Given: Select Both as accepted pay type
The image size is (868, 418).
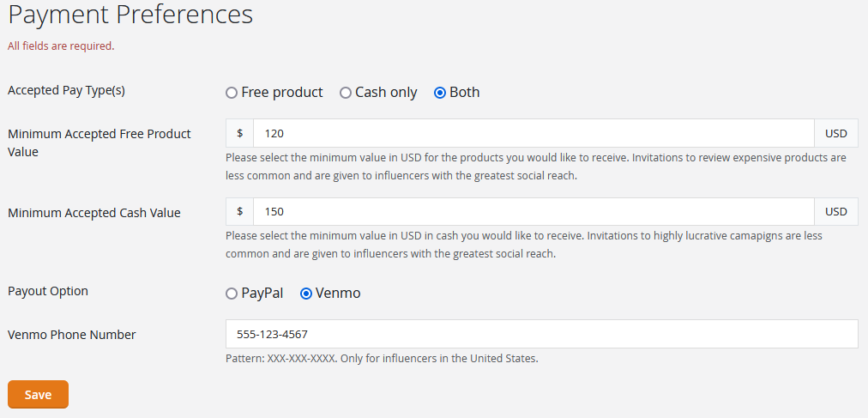Looking at the screenshot, I should (x=440, y=93).
